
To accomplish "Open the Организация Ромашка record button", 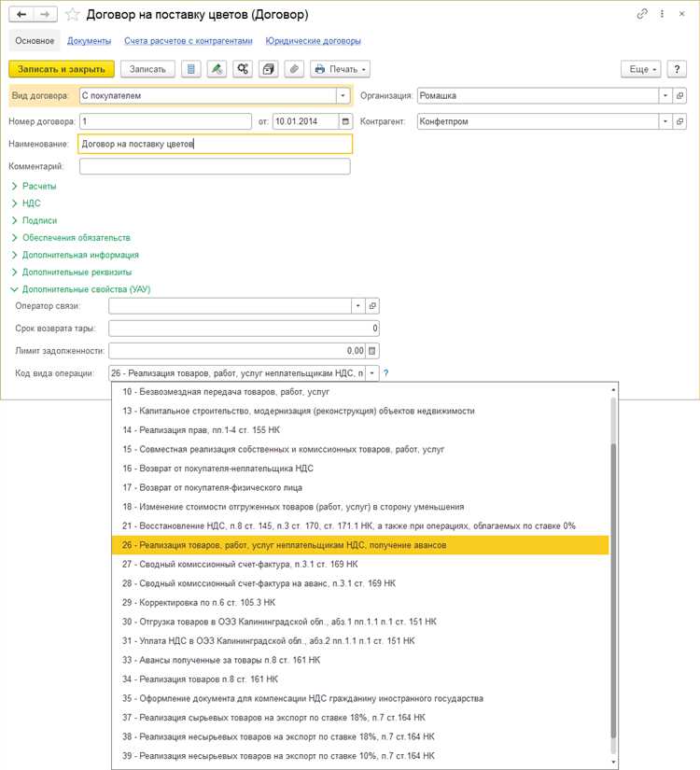I will [679, 95].
